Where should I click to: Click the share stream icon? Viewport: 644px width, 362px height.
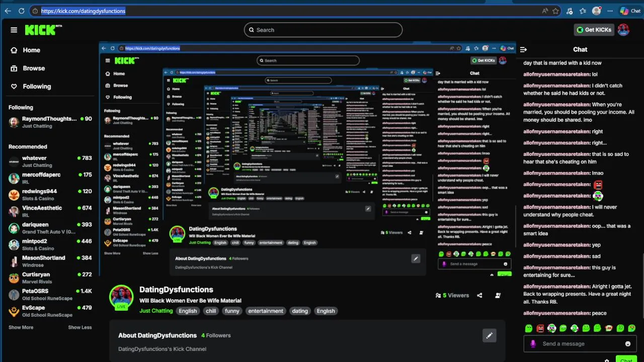479,296
